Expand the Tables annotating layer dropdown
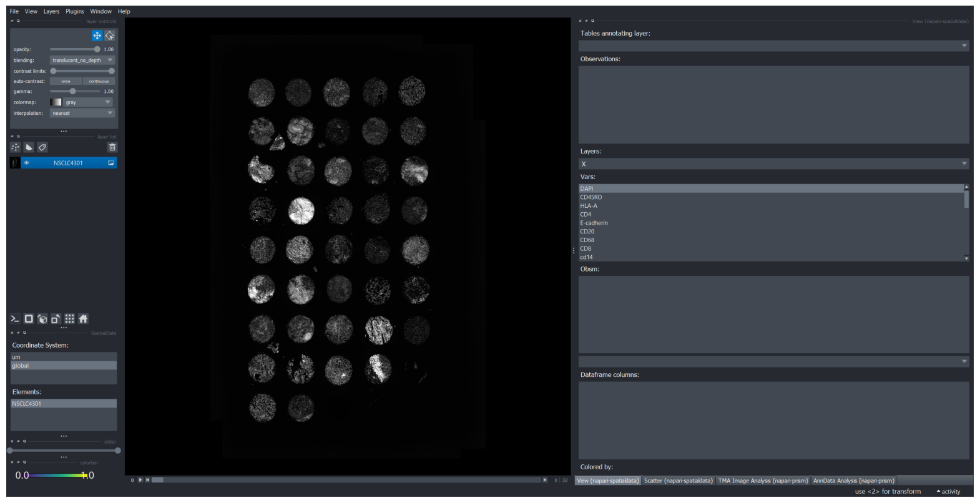Viewport: 980px width, 503px height. coord(774,46)
